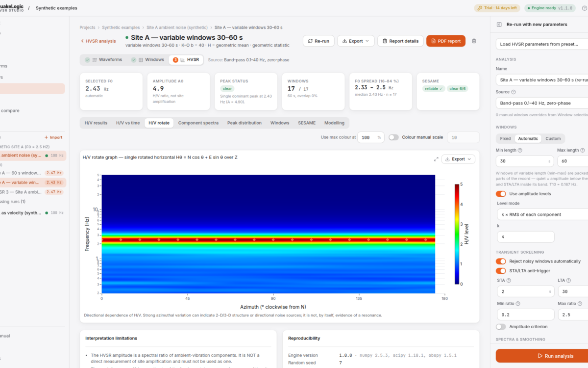
Task: Toggle Colour manual scale switch
Action: coord(393,137)
